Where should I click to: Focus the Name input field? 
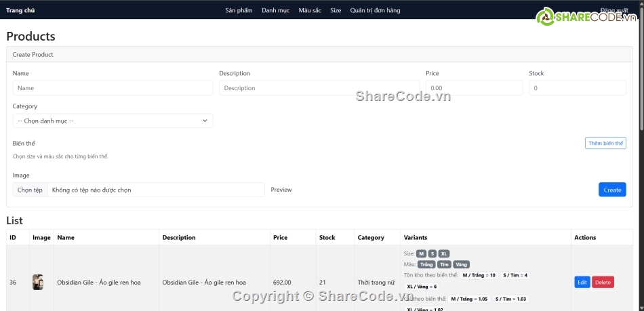(113, 88)
